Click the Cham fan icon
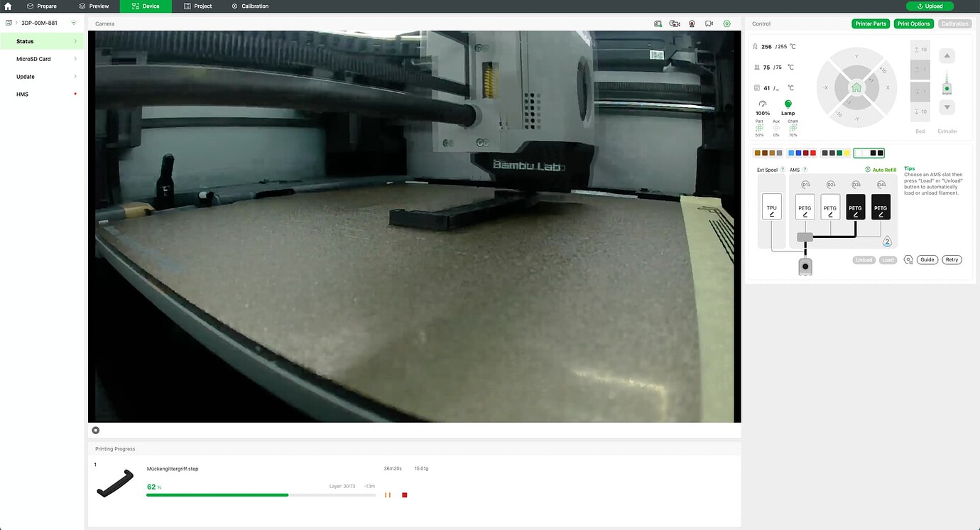 [x=793, y=129]
